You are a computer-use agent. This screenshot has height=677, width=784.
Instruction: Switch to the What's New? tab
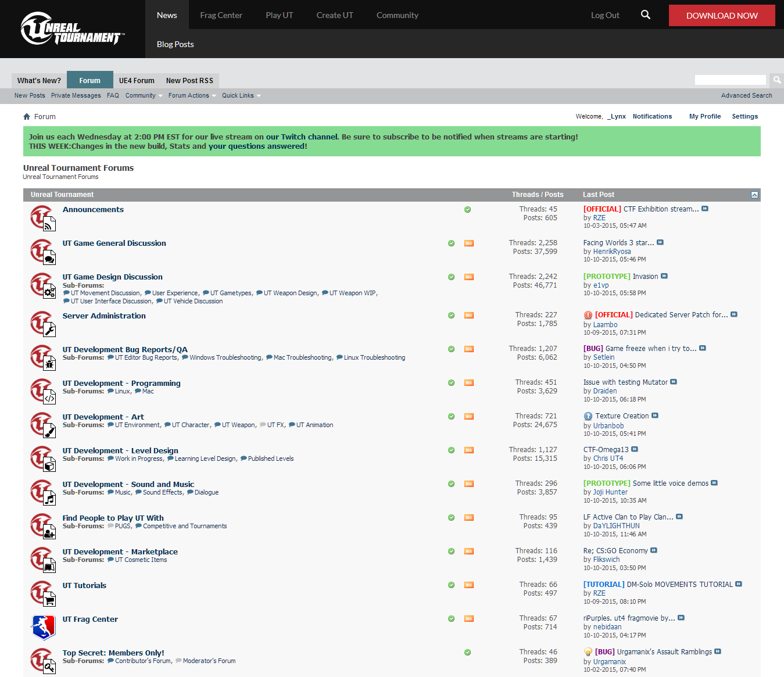(39, 80)
